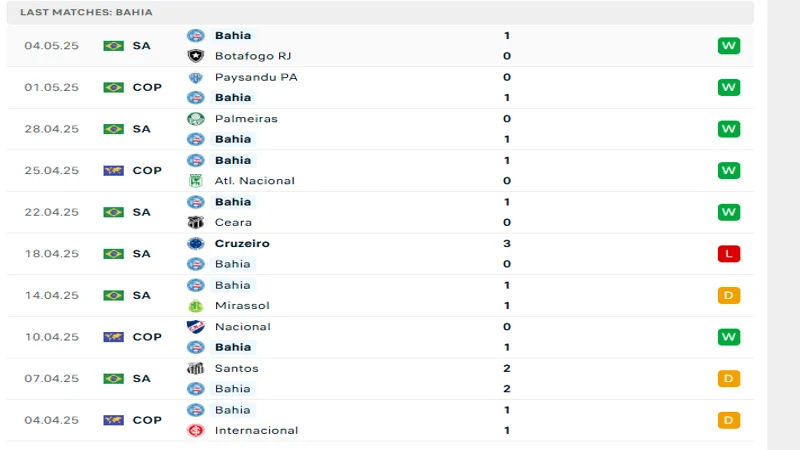Click the Brazil flag on 04.05.25 row
Image resolution: width=800 pixels, height=450 pixels.
click(x=113, y=46)
